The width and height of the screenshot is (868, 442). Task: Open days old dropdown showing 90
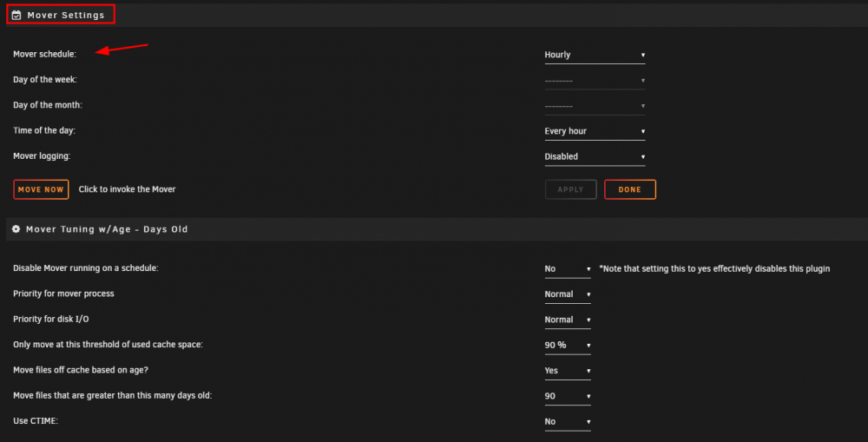point(568,396)
